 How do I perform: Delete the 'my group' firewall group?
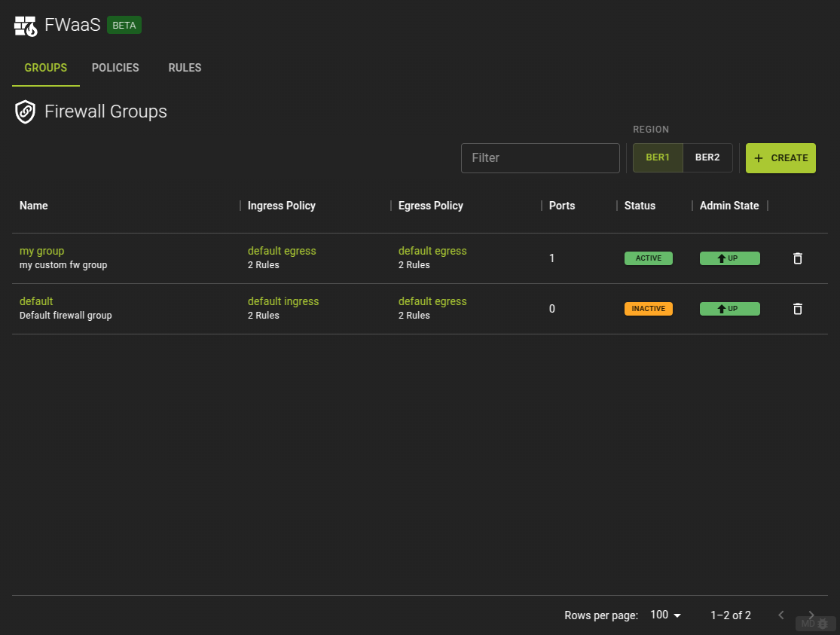(x=797, y=258)
